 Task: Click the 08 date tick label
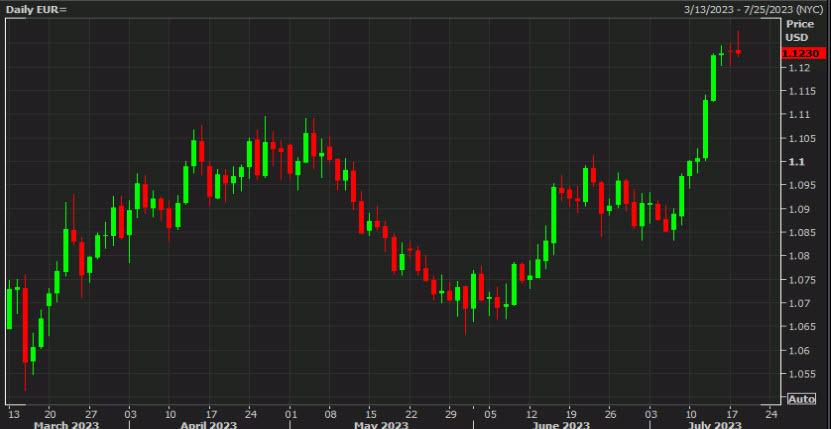click(x=330, y=414)
